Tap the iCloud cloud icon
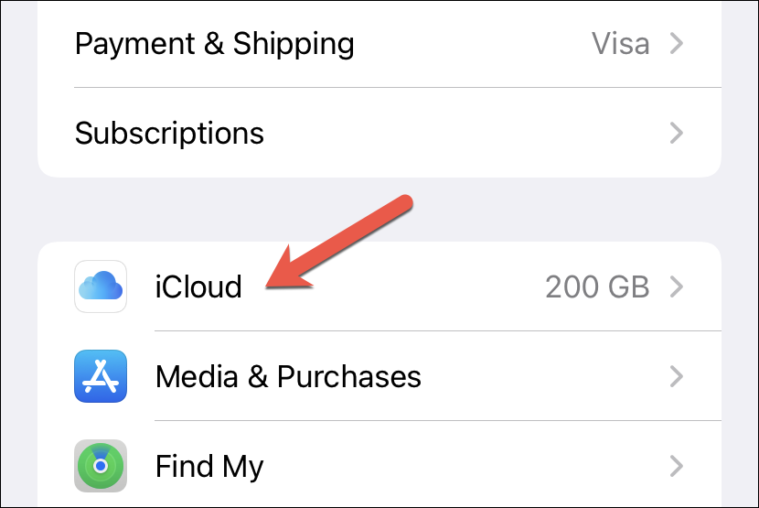This screenshot has height=508, width=759. point(100,287)
